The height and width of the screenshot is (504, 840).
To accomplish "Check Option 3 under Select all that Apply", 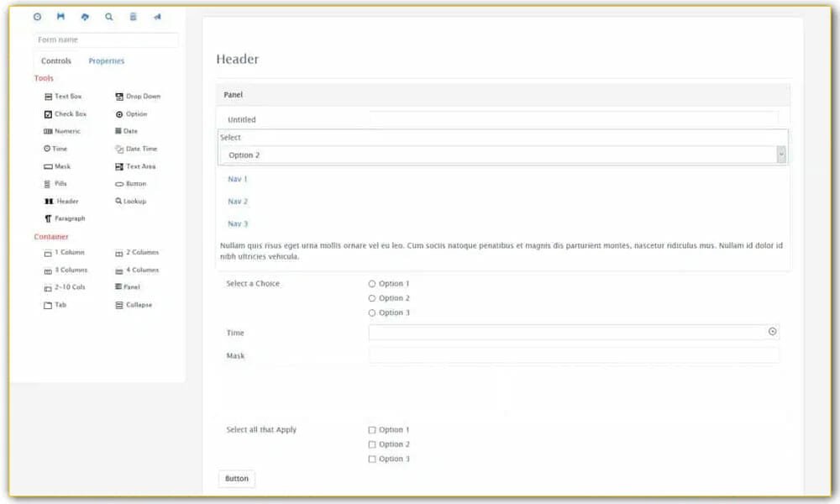I will [372, 459].
